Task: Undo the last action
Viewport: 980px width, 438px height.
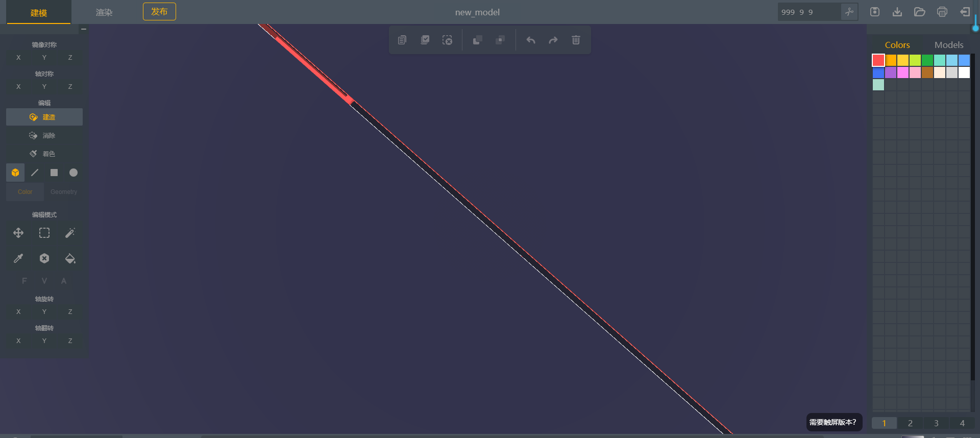Action: (531, 40)
